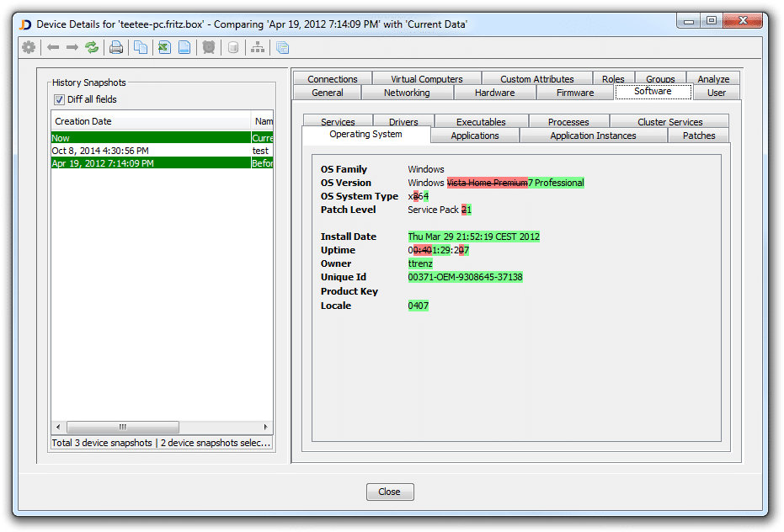Switch to the Patches tab
The height and width of the screenshot is (532, 784).
coord(698,135)
